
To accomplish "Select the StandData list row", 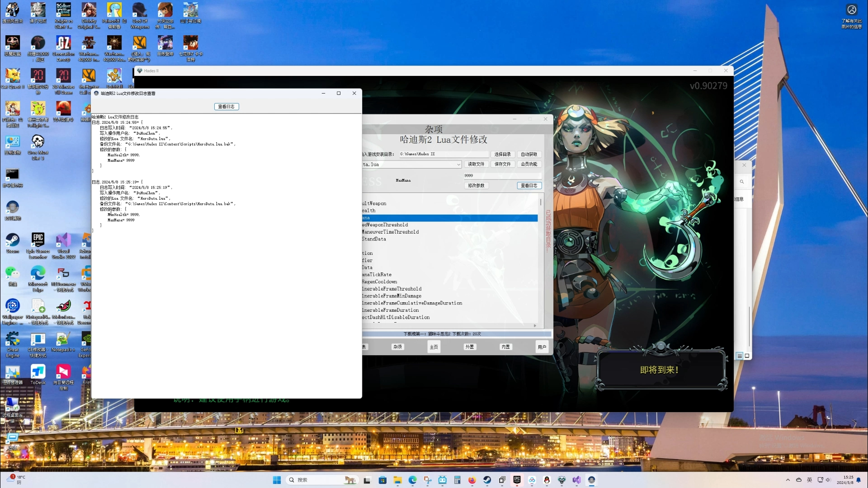I will (450, 239).
